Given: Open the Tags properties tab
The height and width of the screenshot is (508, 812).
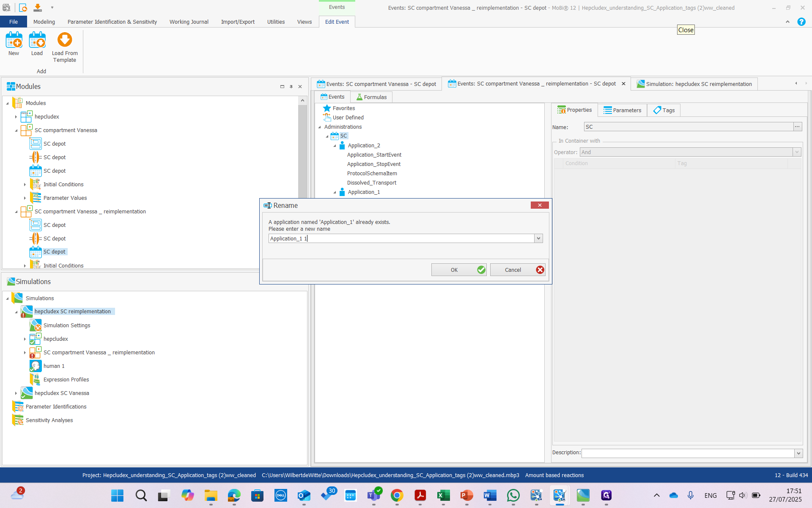Looking at the screenshot, I should coord(664,110).
